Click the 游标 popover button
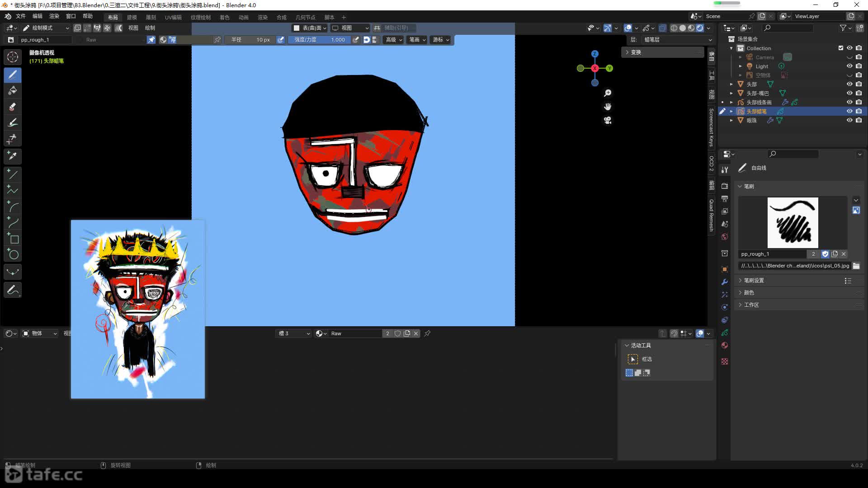Screen dimensions: 868x488 tap(440, 40)
